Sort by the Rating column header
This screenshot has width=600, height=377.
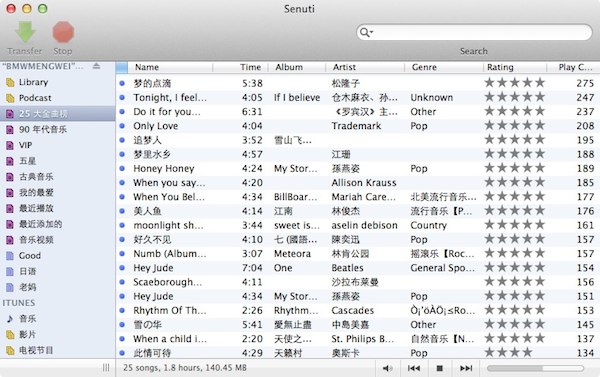[515, 67]
